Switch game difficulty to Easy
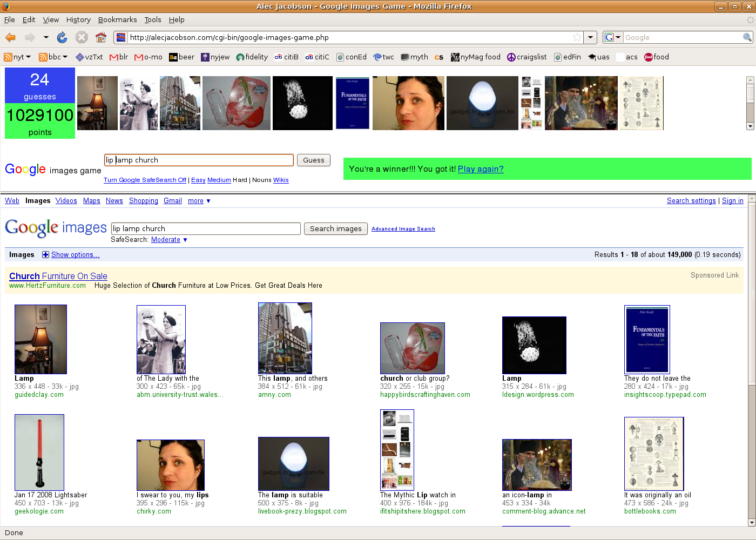The width and height of the screenshot is (756, 540). point(198,180)
